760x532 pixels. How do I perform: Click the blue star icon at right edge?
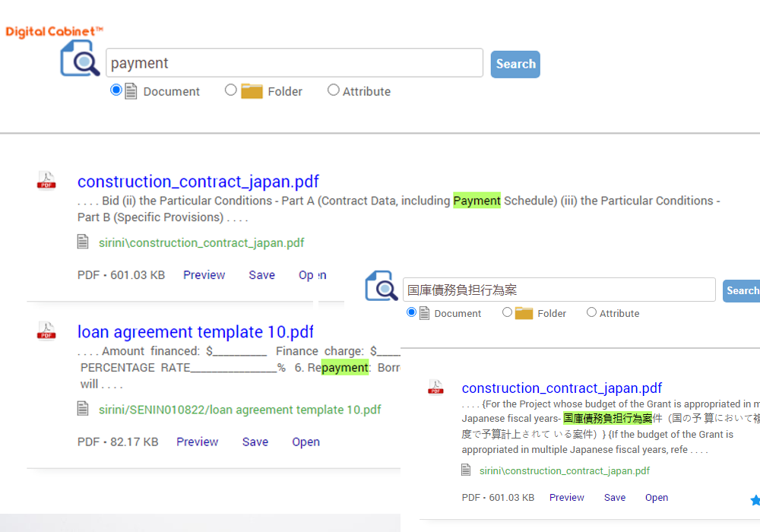pos(755,499)
